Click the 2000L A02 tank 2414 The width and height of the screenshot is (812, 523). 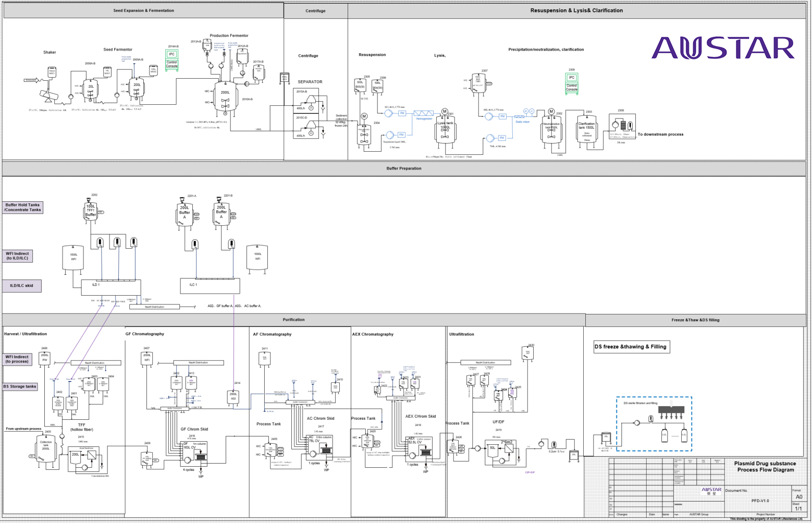point(233,397)
